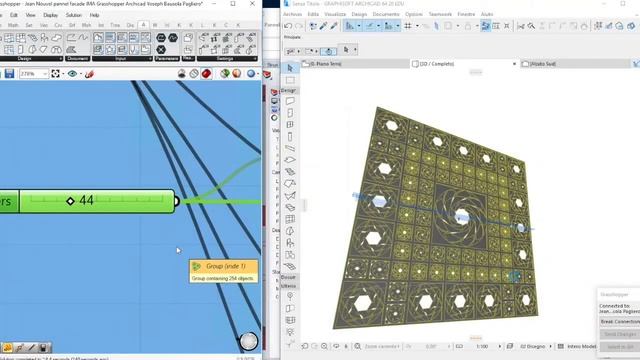Click the star-shaped input component icon
The height and width of the screenshot is (360, 640).
110,49
